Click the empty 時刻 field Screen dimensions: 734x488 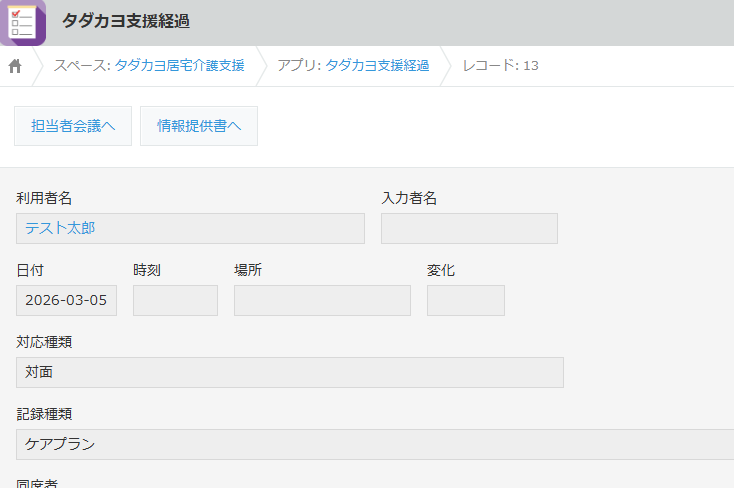tap(175, 300)
